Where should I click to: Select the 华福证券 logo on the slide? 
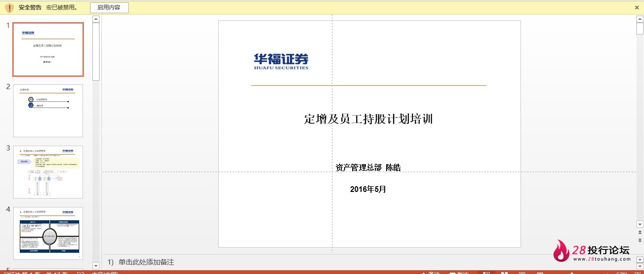(281, 61)
